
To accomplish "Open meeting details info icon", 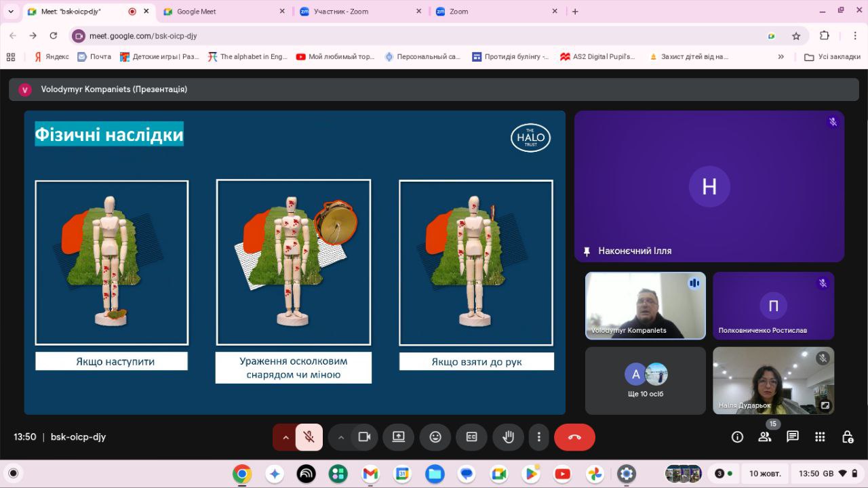I will 737,437.
